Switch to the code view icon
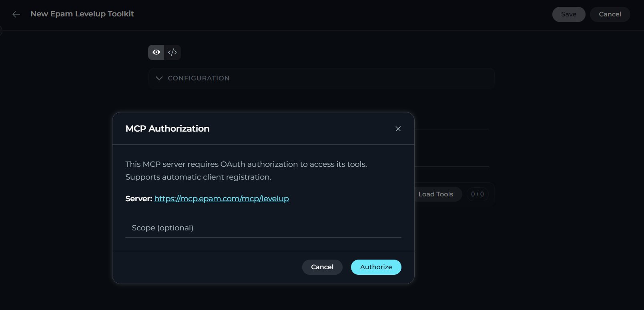The width and height of the screenshot is (644, 310). pyautogui.click(x=173, y=52)
